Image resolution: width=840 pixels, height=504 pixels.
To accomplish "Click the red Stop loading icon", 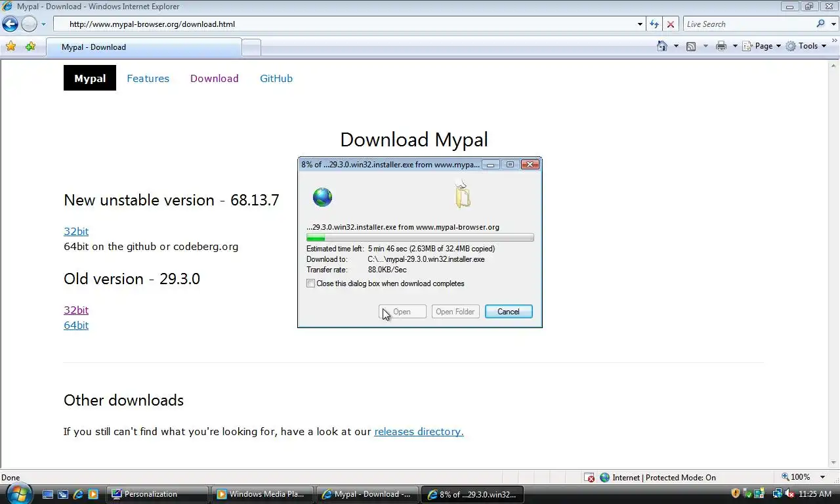I will pos(670,24).
